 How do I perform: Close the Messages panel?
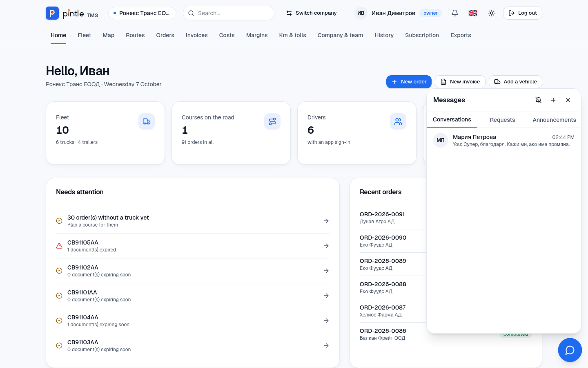[568, 100]
